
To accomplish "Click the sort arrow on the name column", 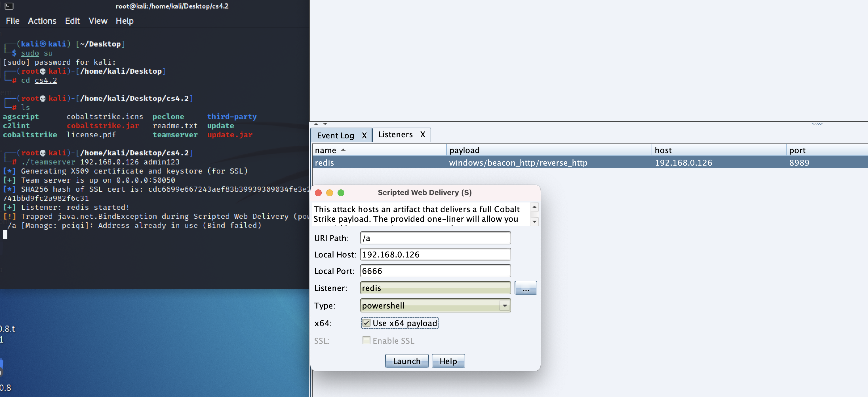I will coord(343,150).
